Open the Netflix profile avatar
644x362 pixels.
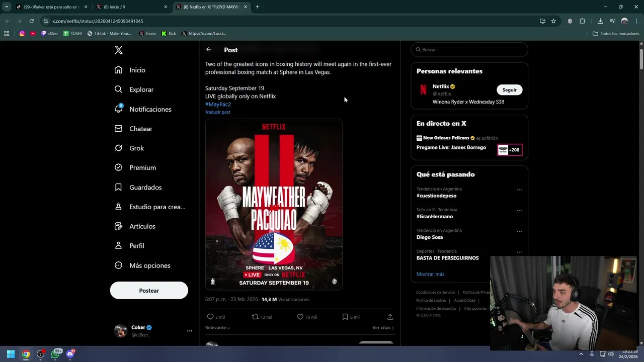tap(423, 89)
